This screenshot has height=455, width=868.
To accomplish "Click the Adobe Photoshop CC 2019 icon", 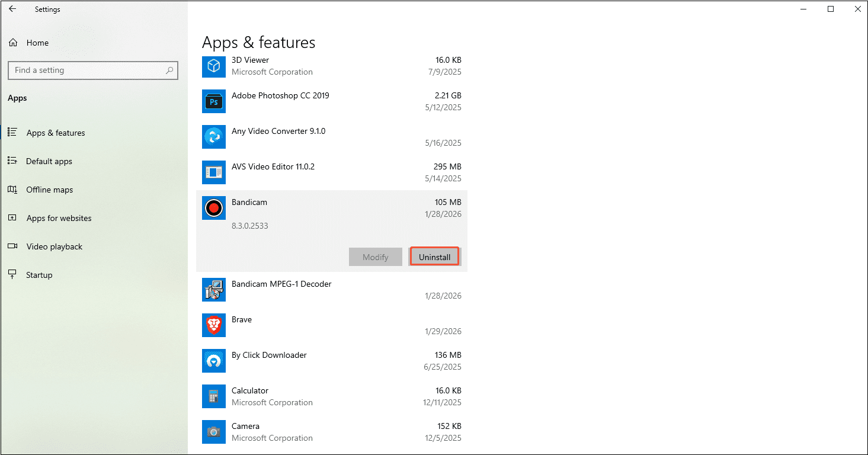I will [213, 101].
